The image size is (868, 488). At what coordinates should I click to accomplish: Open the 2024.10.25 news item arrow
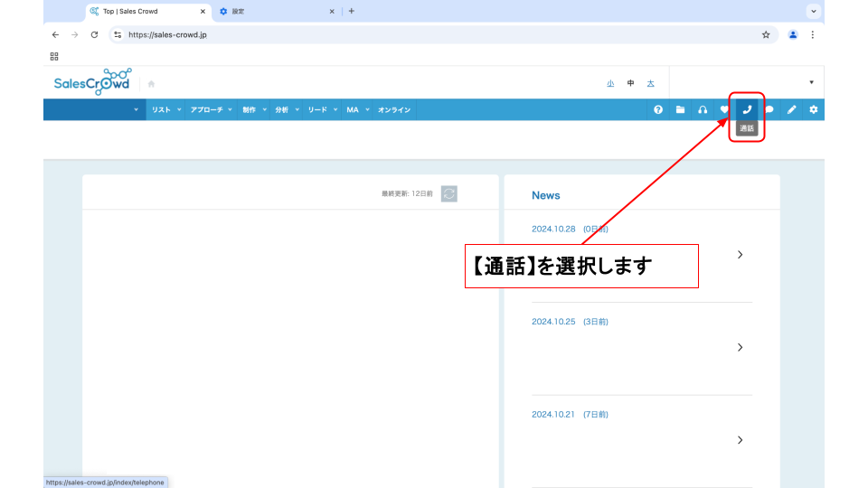click(740, 347)
